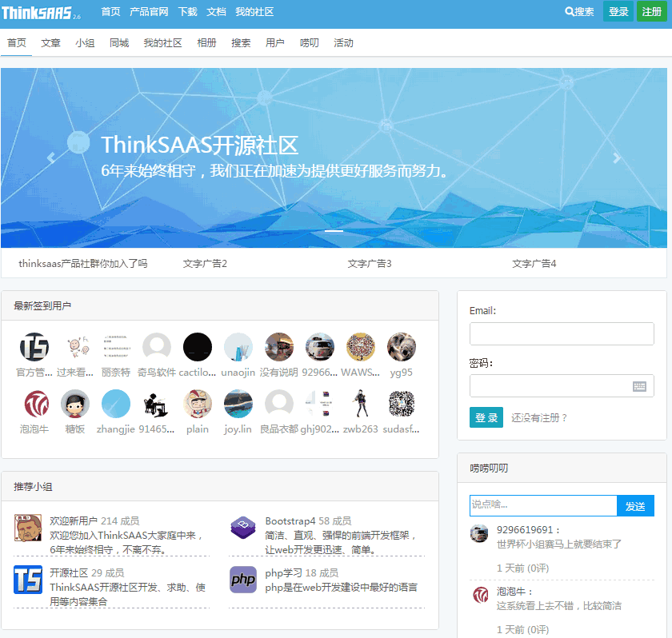This screenshot has height=638, width=672.
Task: Switch to the 文章 tab
Action: [x=50, y=43]
